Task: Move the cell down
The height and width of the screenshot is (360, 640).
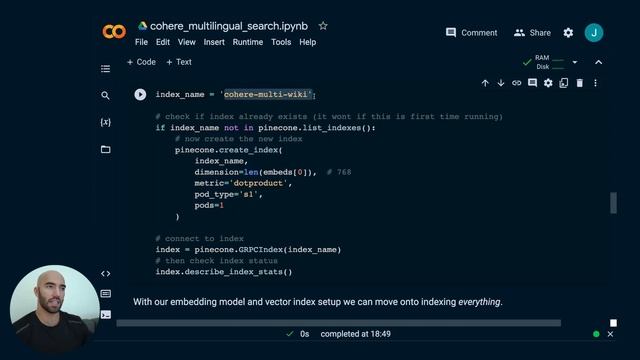Action: click(x=500, y=83)
